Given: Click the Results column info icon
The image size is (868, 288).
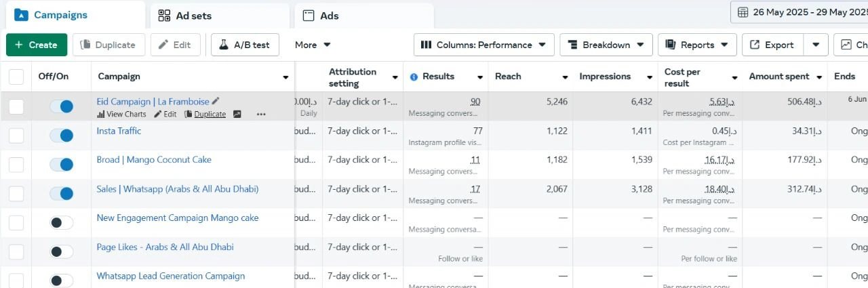Looking at the screenshot, I should click(414, 77).
